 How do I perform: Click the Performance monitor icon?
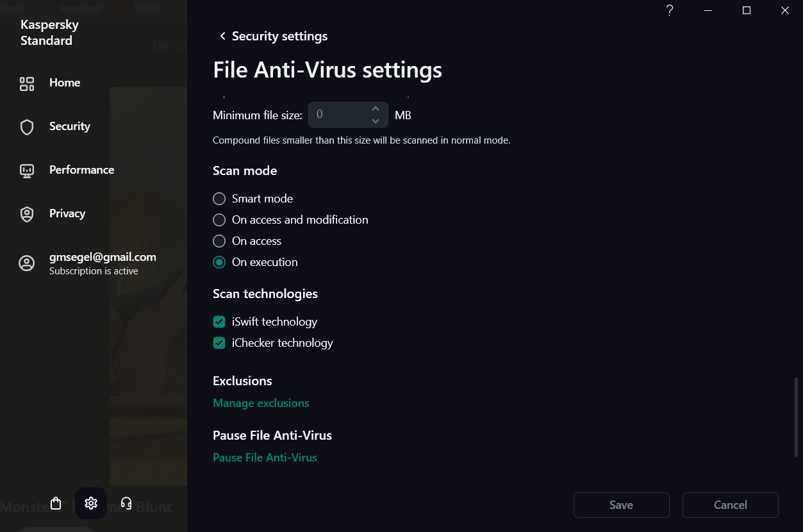(27, 170)
